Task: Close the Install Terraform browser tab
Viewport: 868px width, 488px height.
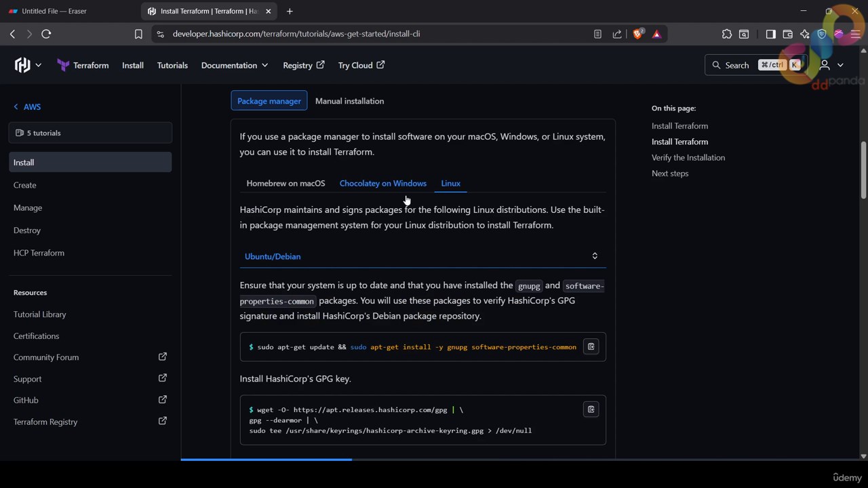Action: point(269,11)
